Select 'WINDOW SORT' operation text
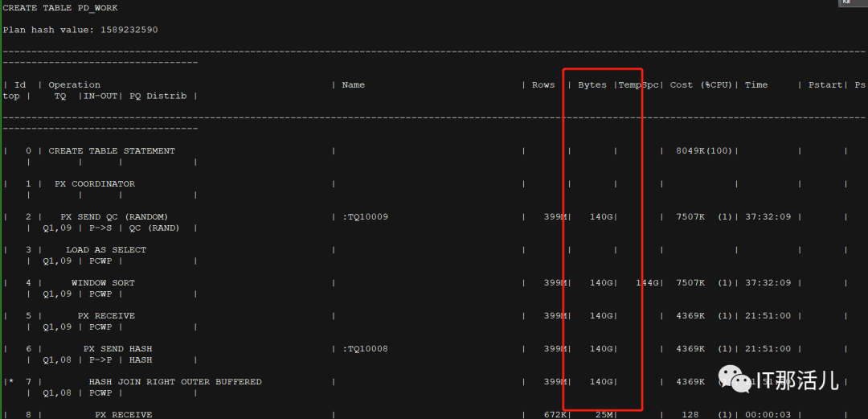The height and width of the screenshot is (419, 868). [103, 282]
